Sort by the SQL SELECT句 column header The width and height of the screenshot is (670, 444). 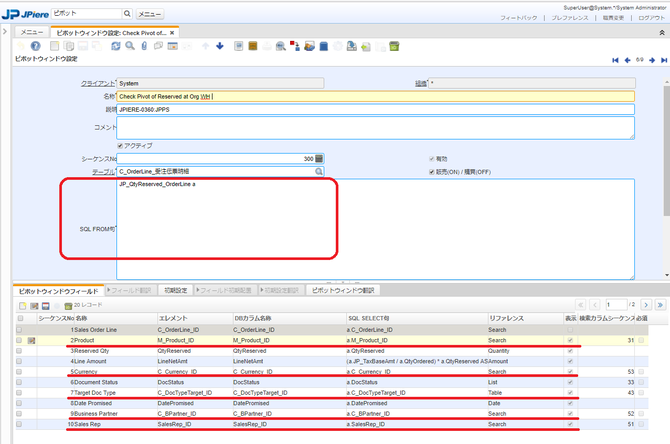point(369,318)
